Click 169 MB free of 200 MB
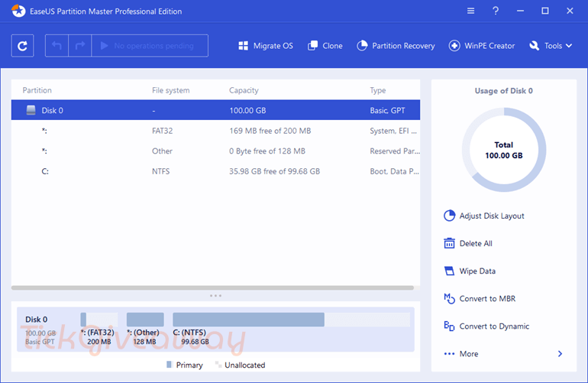Viewport: 588px width, 383px height. 270,131
